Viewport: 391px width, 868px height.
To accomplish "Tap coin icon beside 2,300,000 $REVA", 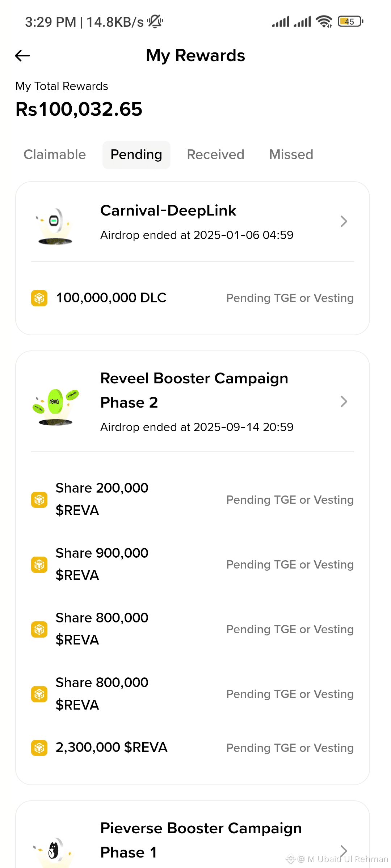I will coord(39,748).
